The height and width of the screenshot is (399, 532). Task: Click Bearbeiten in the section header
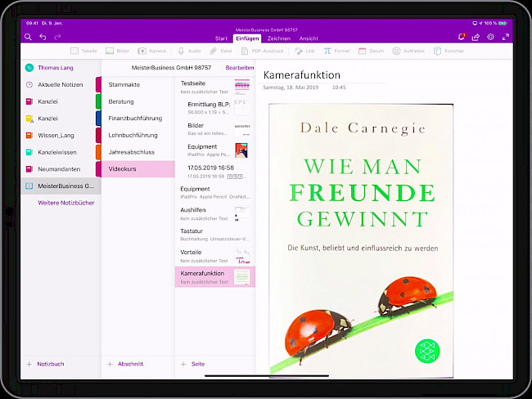click(x=240, y=67)
